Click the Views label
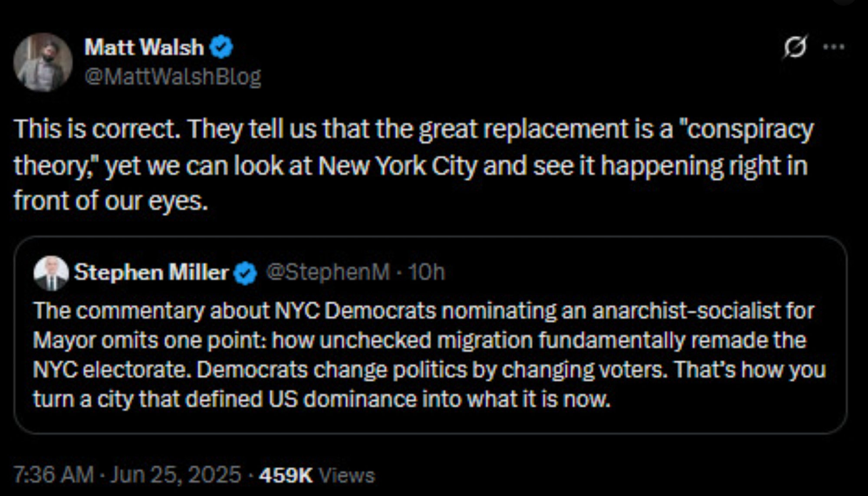 click(347, 475)
